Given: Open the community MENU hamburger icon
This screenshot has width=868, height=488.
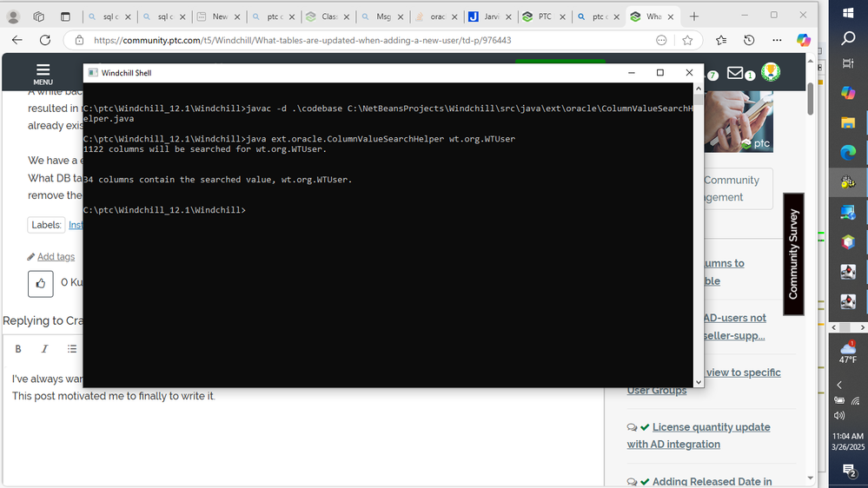Looking at the screenshot, I should tap(43, 74).
